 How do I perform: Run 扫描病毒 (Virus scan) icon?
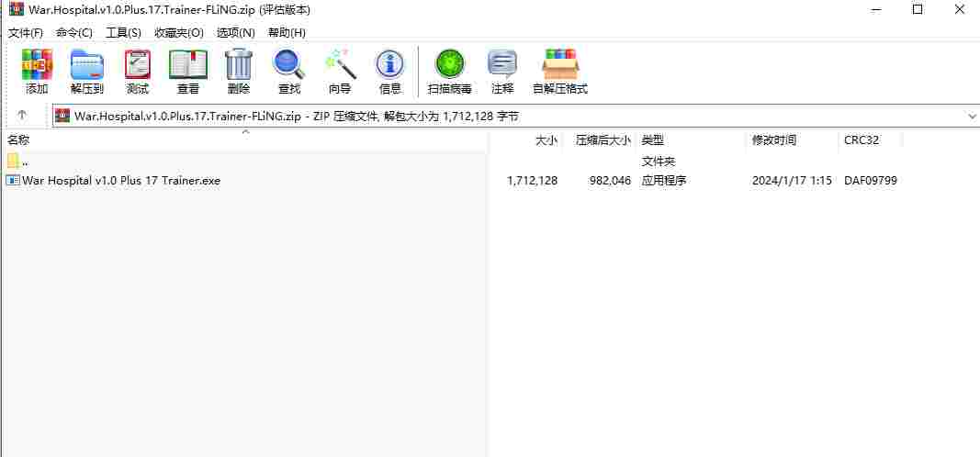[449, 65]
